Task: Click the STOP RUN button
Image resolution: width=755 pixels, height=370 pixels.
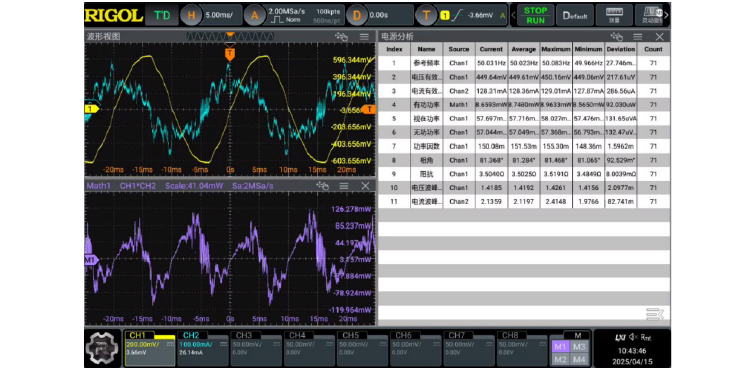Action: tap(535, 15)
